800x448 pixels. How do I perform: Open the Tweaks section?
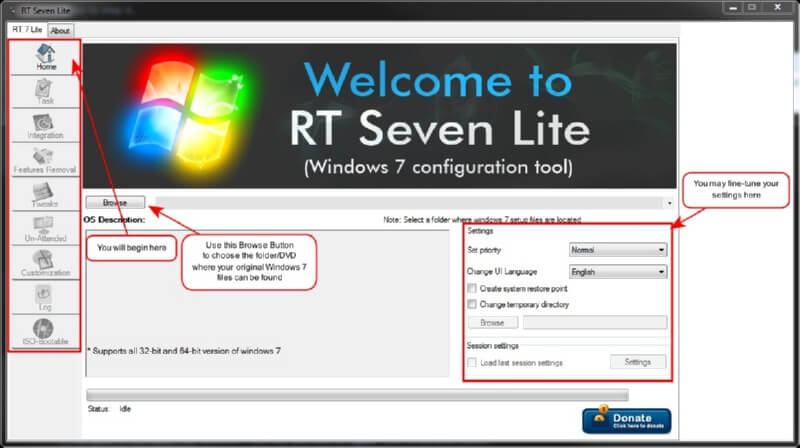click(45, 194)
